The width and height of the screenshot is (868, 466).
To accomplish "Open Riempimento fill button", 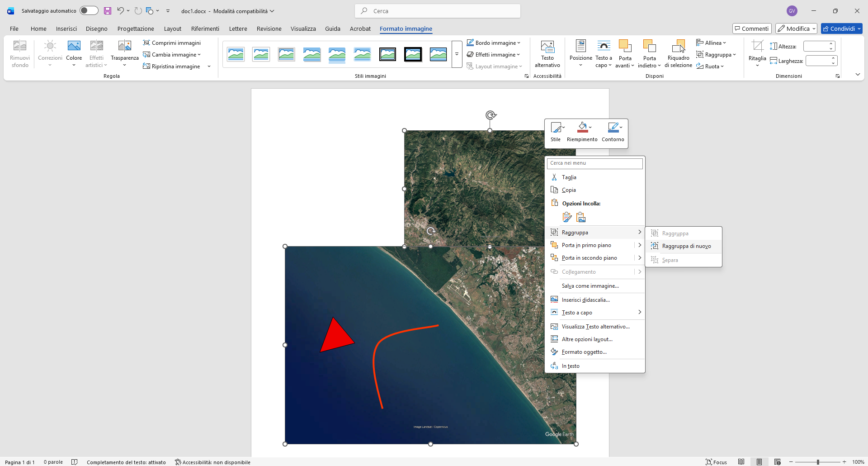I will 582,132.
